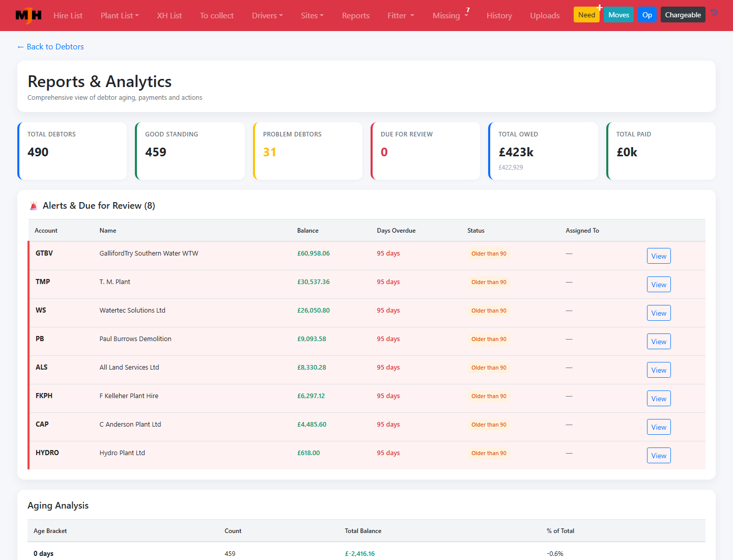Click the white plus icon on Need
733x560 pixels.
tap(600, 8)
